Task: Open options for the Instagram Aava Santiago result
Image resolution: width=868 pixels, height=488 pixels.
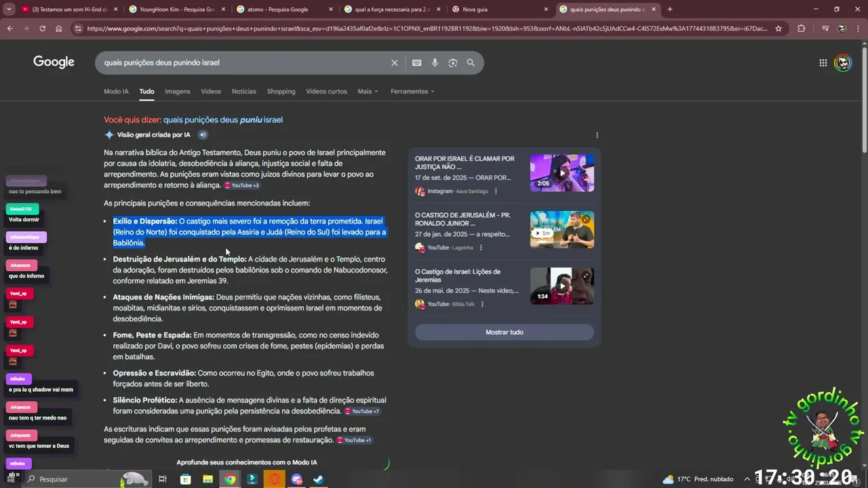Action: click(x=496, y=191)
